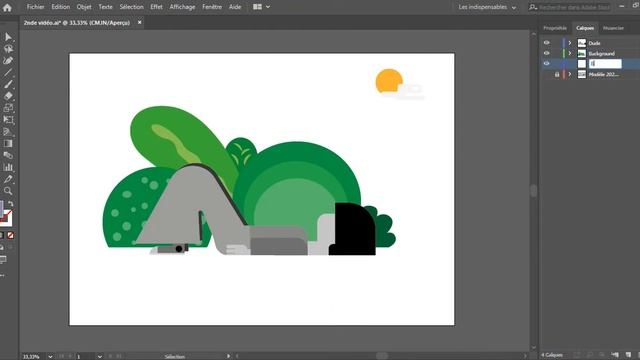Open the zoom level dropdown
This screenshot has height=360, width=640.
point(50,356)
